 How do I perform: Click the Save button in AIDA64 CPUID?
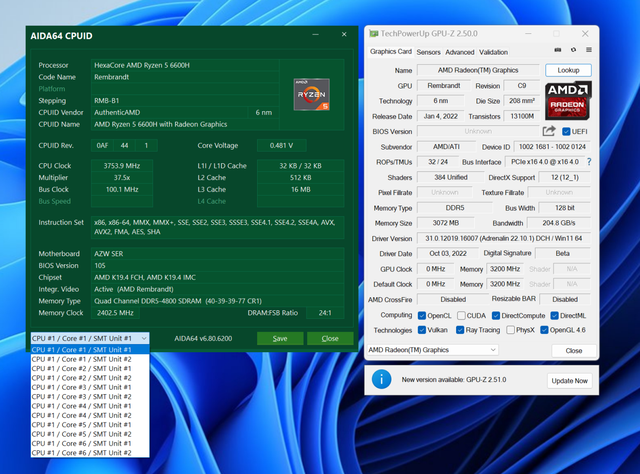pyautogui.click(x=280, y=338)
